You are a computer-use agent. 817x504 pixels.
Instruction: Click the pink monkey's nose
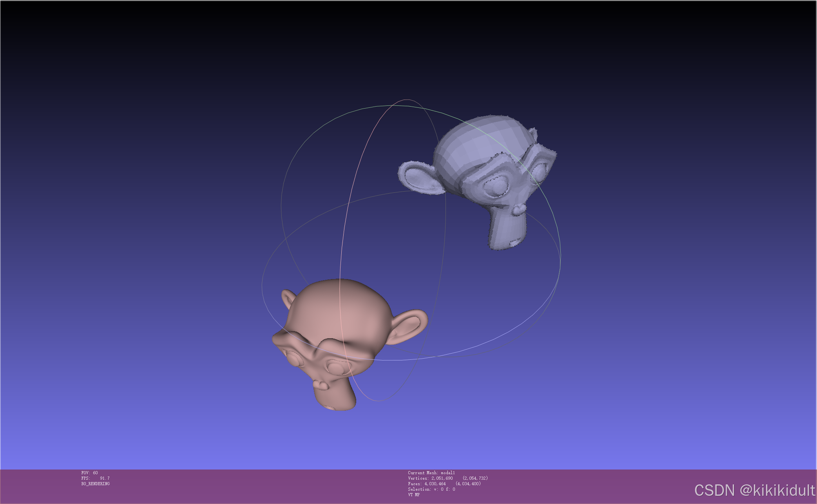tap(321, 385)
